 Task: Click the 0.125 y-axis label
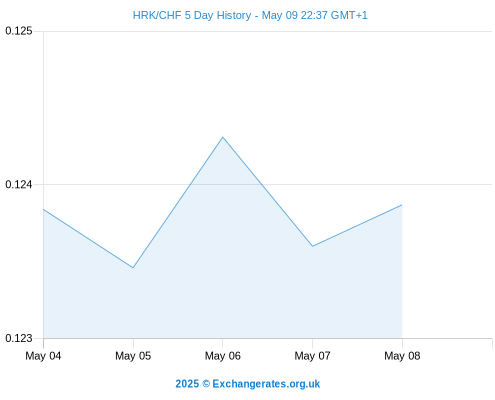[19, 31]
